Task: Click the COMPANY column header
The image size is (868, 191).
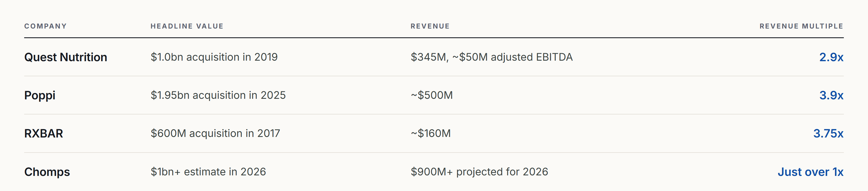Action: tap(46, 26)
